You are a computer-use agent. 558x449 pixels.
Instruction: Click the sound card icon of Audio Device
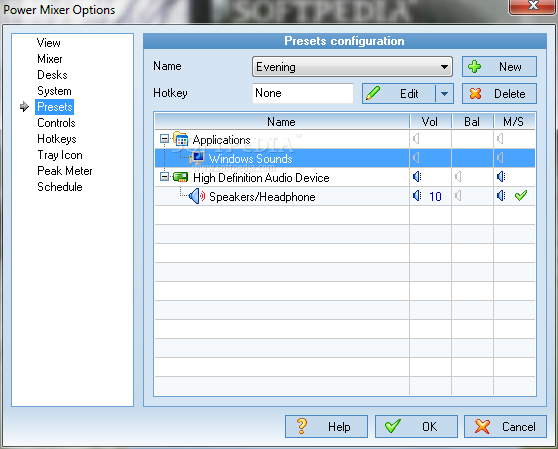coord(180,177)
